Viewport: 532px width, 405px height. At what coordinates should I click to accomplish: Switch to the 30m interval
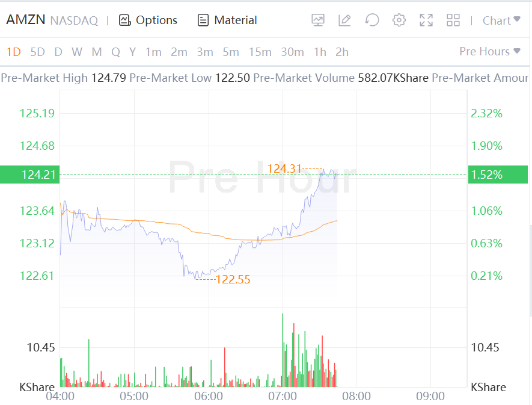(x=292, y=52)
